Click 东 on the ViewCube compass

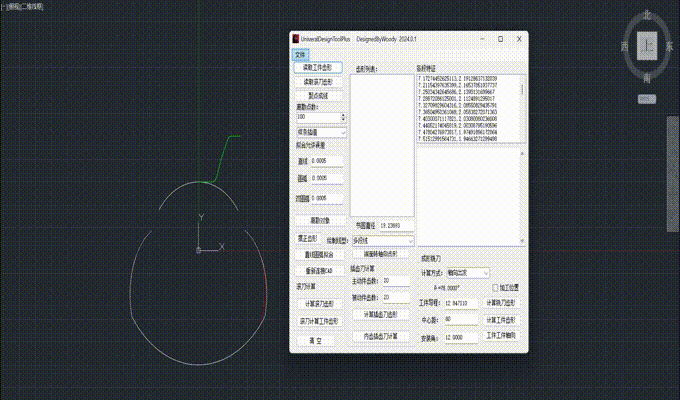(669, 46)
